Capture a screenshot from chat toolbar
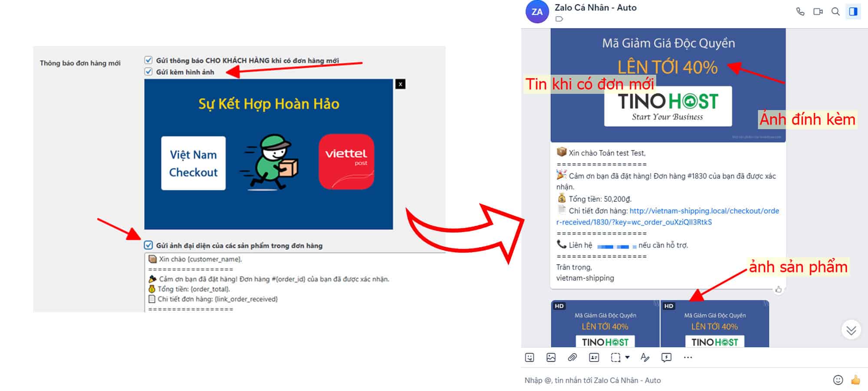The height and width of the screenshot is (391, 868). click(x=615, y=358)
